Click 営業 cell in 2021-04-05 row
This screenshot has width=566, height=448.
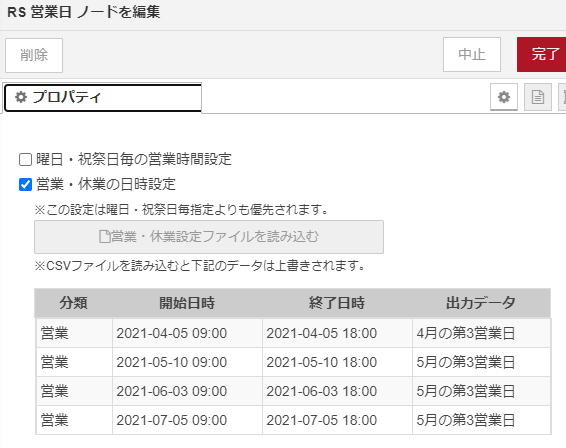click(74, 333)
